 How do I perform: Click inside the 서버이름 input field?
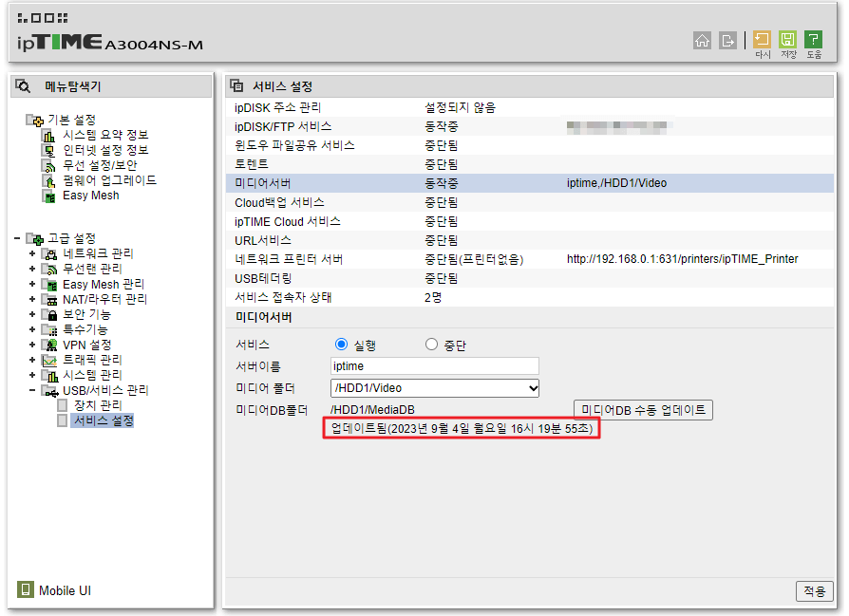pos(433,366)
